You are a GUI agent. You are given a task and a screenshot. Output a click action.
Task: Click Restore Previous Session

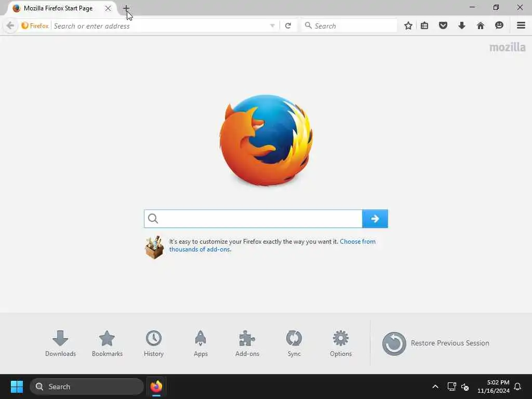point(436,343)
